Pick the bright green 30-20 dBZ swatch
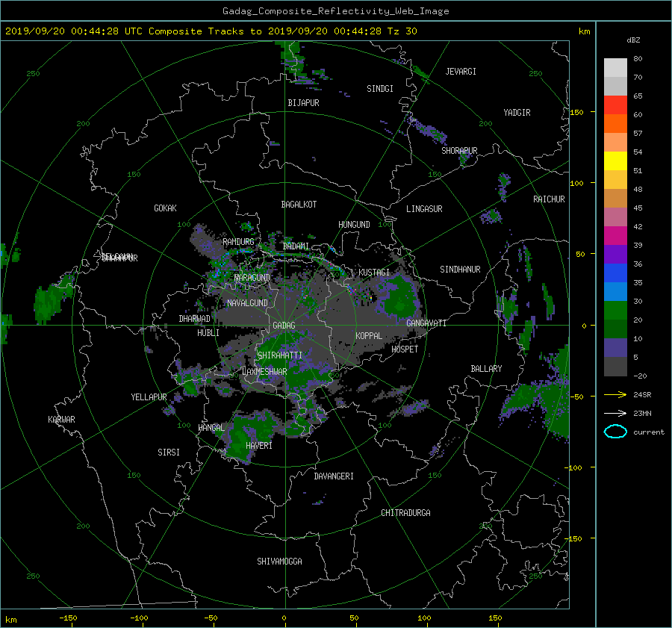Image resolution: width=672 pixels, height=628 pixels. (x=615, y=311)
